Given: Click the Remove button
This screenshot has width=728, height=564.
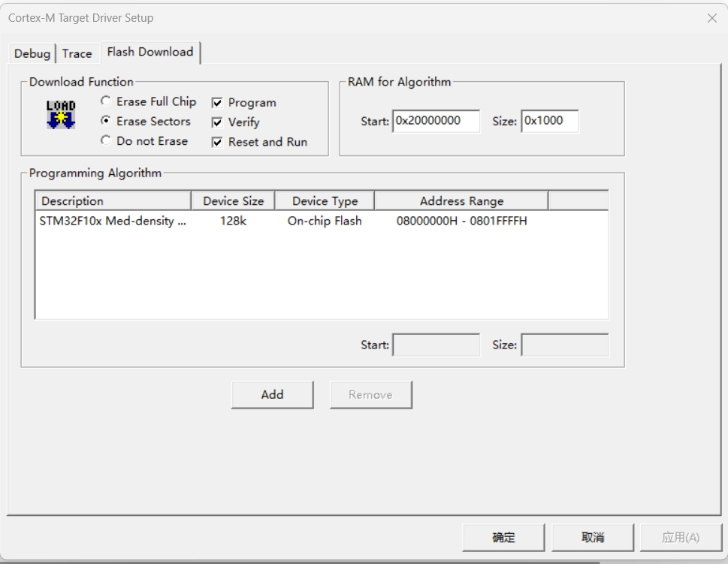Looking at the screenshot, I should [370, 394].
